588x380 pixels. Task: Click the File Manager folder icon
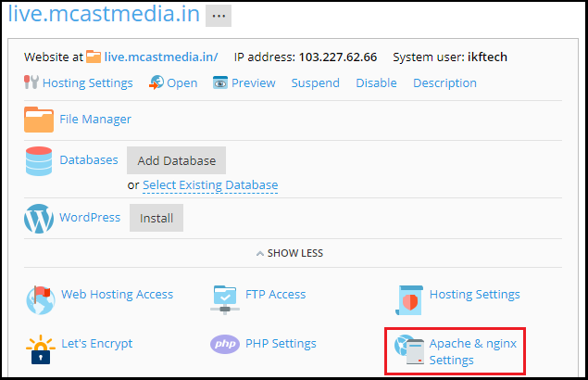(x=39, y=120)
